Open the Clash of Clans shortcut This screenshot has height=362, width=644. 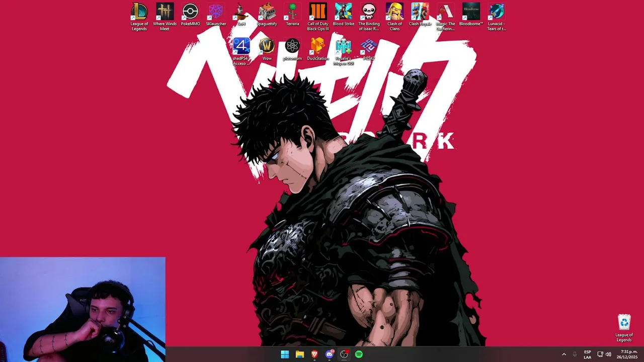tap(394, 17)
